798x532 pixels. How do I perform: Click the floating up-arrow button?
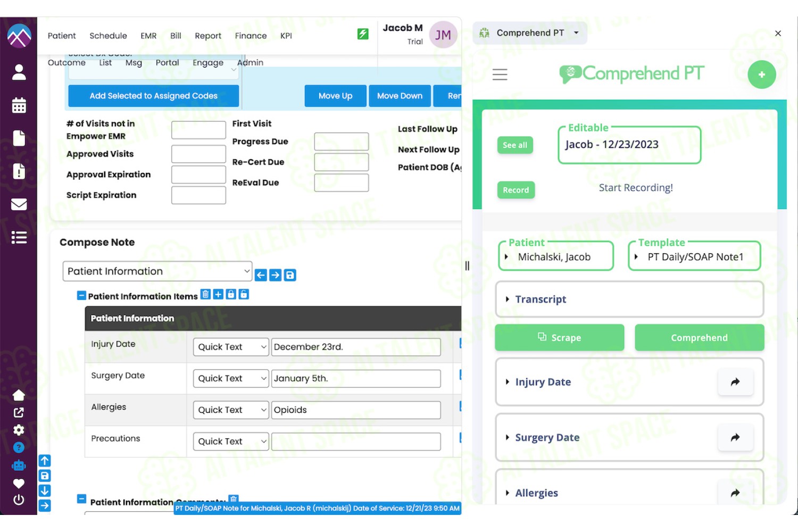click(x=45, y=461)
